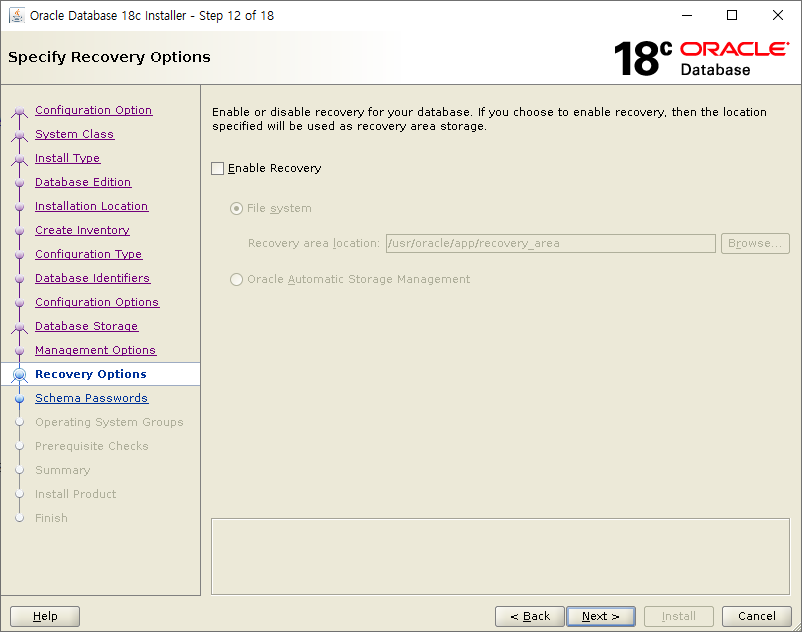Image resolution: width=802 pixels, height=632 pixels.
Task: Click the greyed Summary step
Action: click(62, 470)
